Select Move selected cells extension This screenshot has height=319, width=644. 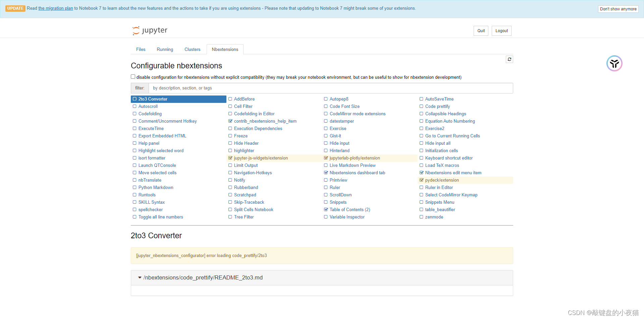[x=157, y=173]
